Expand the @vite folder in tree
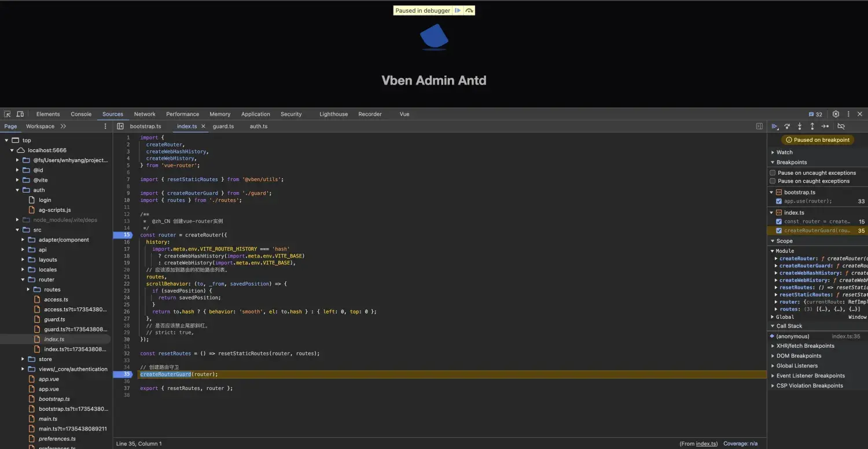This screenshot has height=449, width=868. [x=17, y=180]
